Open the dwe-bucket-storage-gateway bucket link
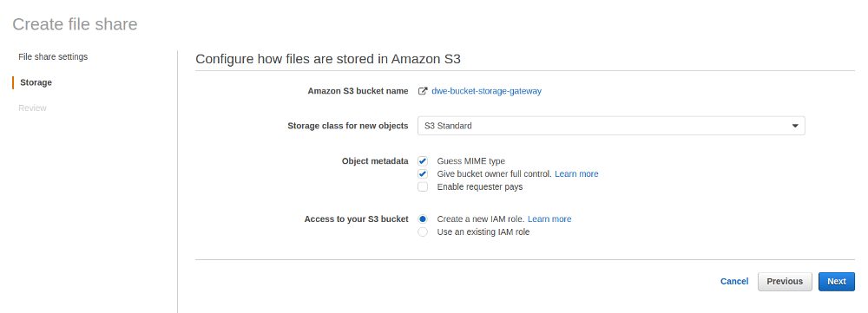 tap(486, 91)
